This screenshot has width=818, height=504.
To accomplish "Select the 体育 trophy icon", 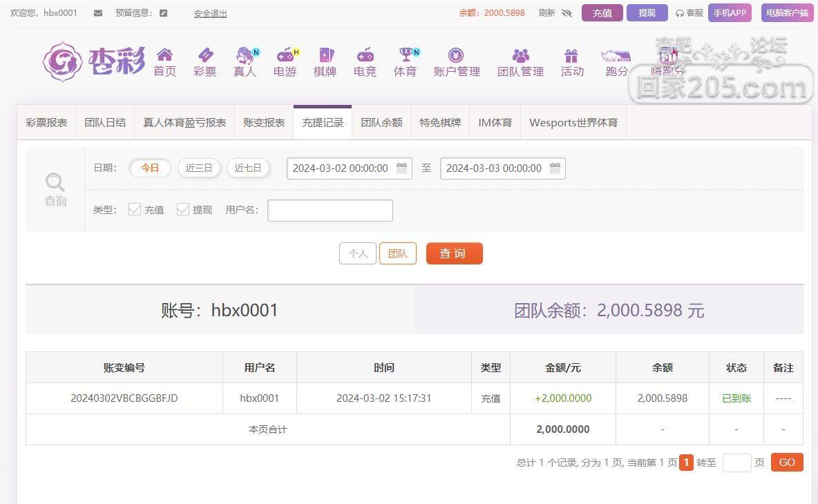I will click(x=406, y=55).
